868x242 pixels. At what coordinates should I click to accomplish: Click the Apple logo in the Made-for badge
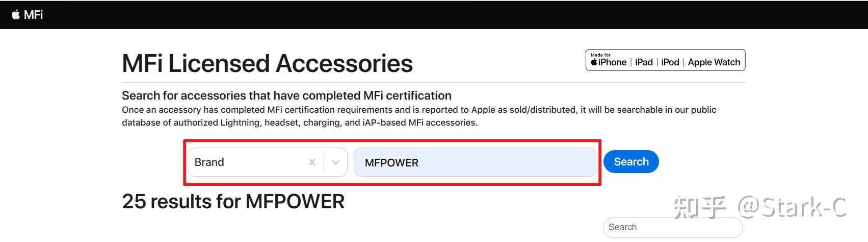click(x=594, y=62)
